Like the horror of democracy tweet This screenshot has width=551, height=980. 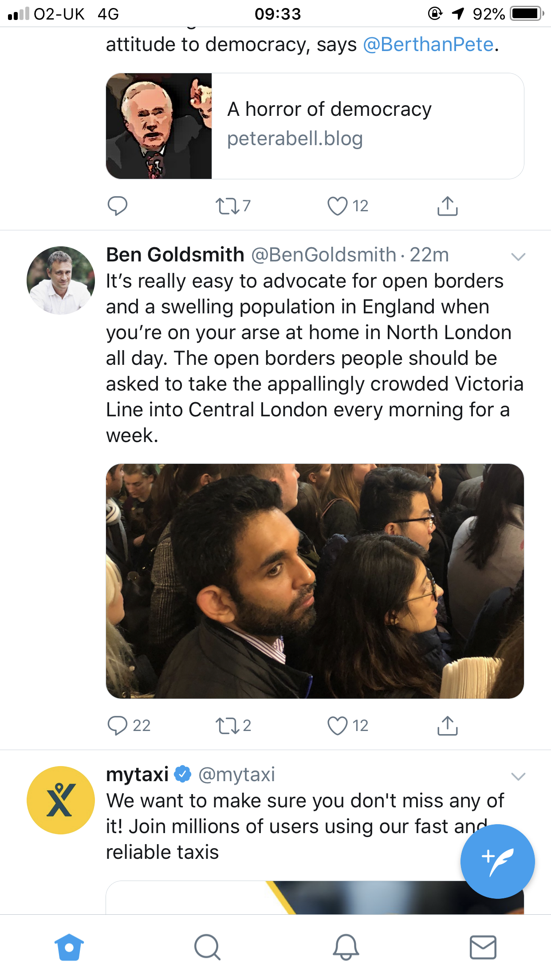tap(337, 206)
